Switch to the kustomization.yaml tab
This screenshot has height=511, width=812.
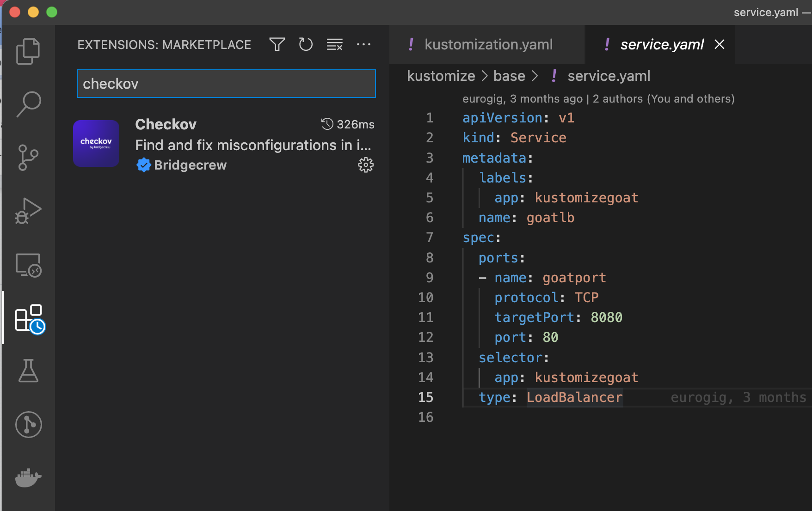tap(488, 44)
